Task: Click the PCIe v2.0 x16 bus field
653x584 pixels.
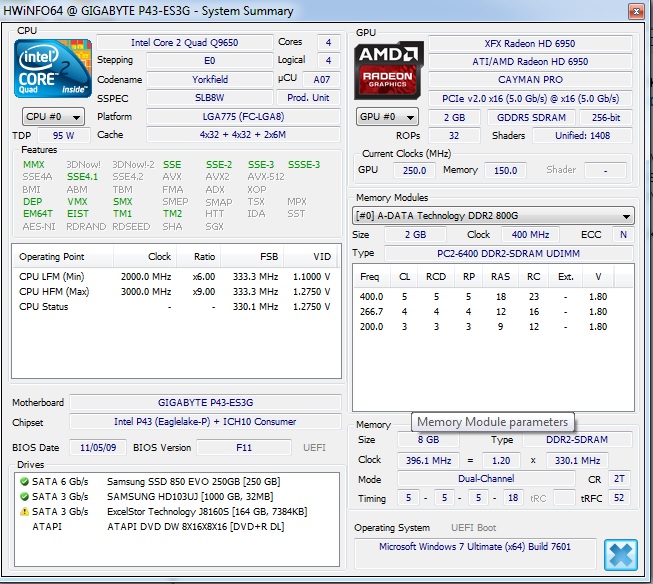Action: point(530,98)
